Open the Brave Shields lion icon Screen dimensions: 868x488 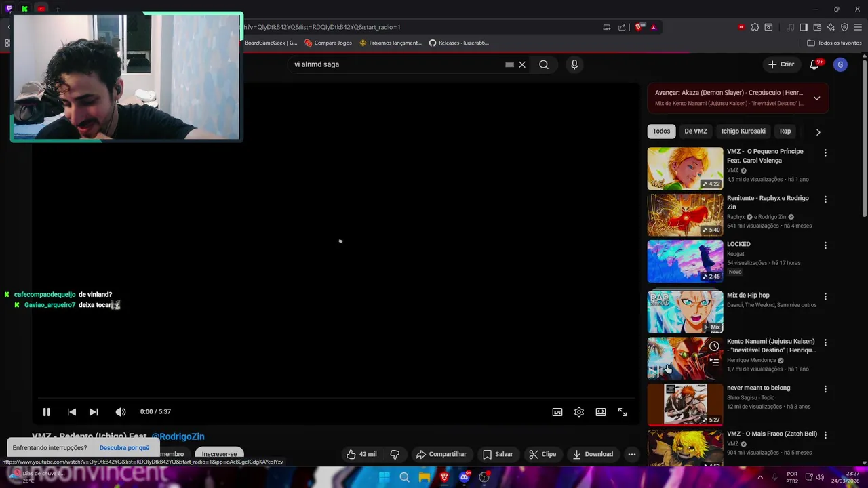pos(639,27)
